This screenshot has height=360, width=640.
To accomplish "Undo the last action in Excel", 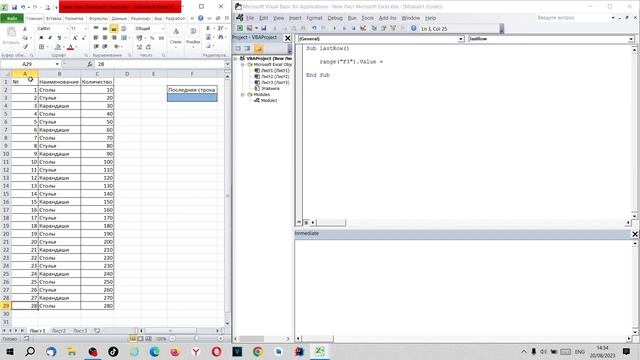I will [23, 7].
